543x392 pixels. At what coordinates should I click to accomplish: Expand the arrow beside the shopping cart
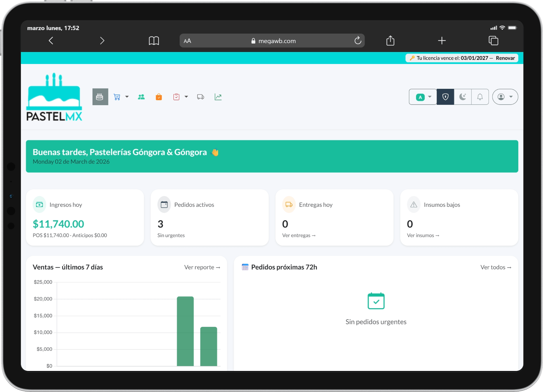pos(127,97)
